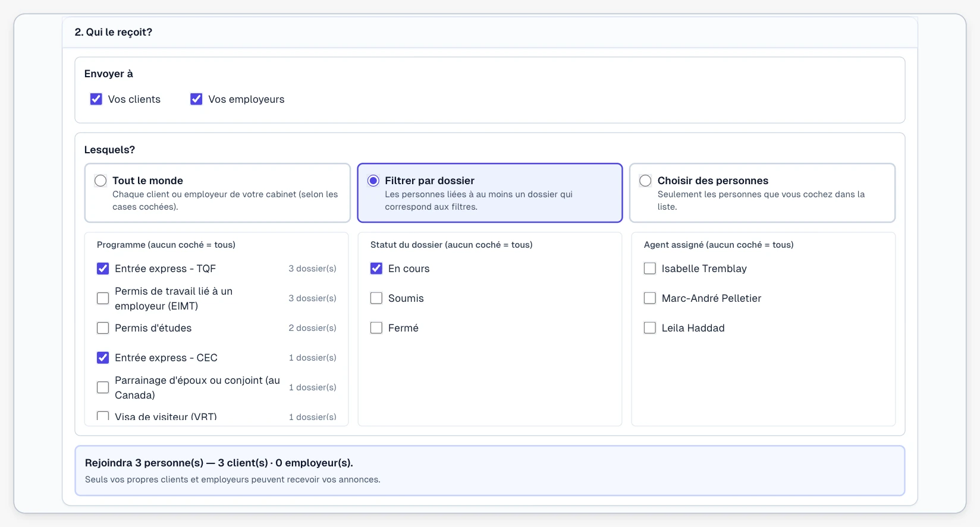Click '1 dossier(s)' count beside Entrée express - CEC
The width and height of the screenshot is (980, 527).
pos(313,358)
